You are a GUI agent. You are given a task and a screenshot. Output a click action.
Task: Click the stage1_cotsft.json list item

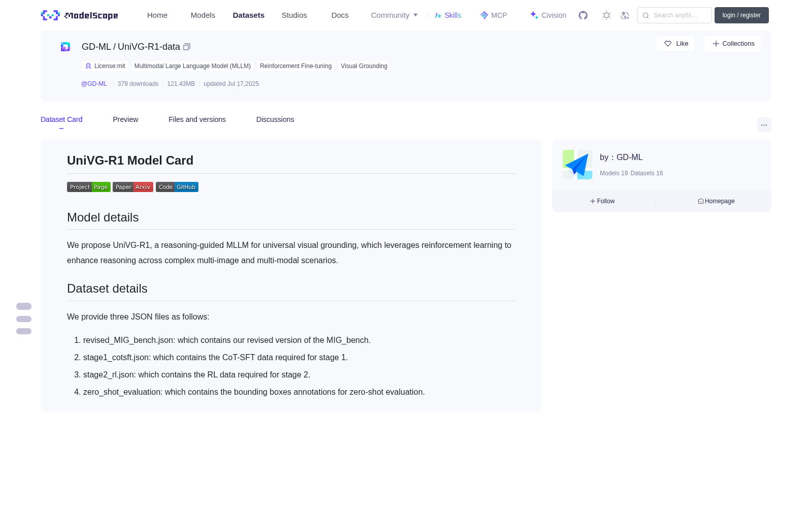coord(215,358)
